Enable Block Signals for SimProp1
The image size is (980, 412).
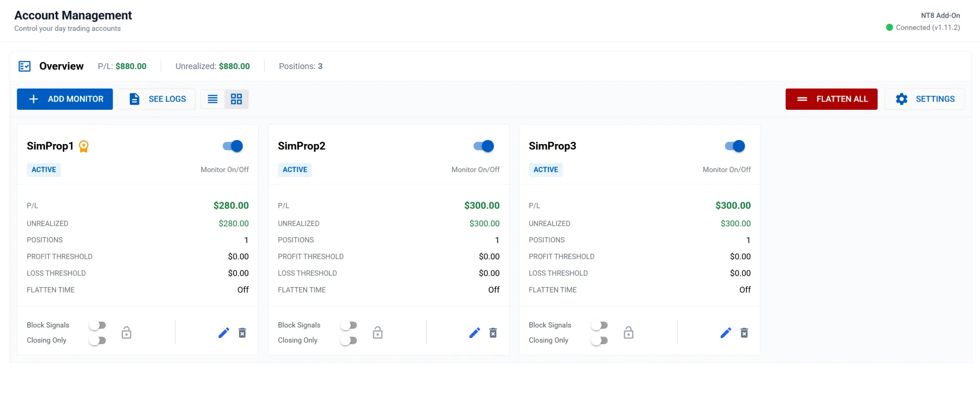98,325
